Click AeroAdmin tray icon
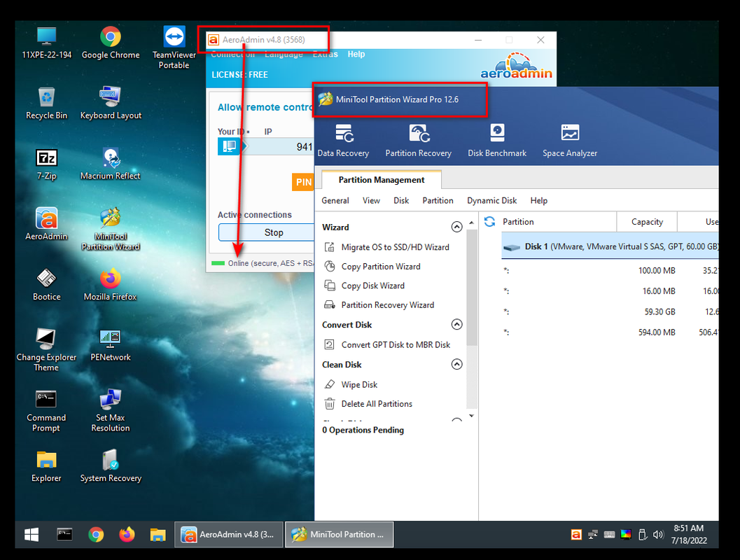This screenshot has height=560, width=740. pyautogui.click(x=576, y=535)
